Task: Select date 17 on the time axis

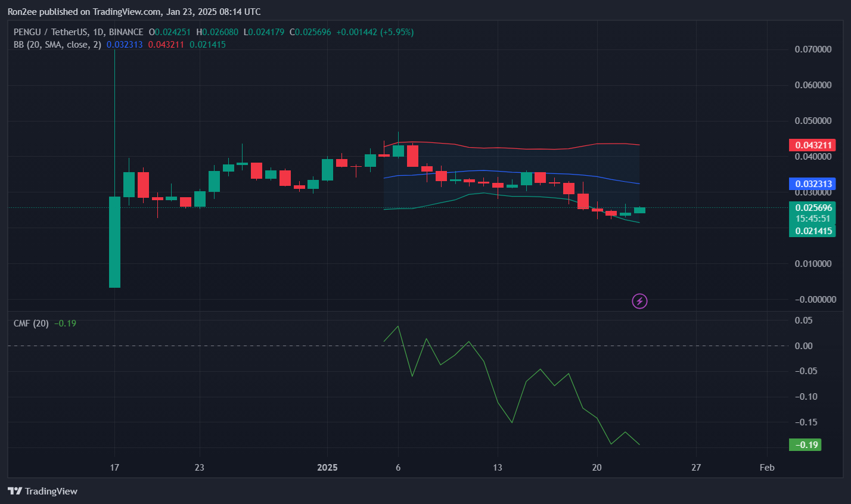Action: click(114, 468)
